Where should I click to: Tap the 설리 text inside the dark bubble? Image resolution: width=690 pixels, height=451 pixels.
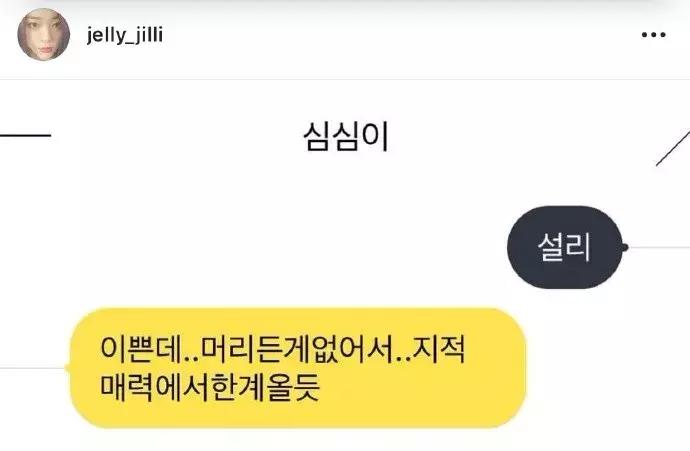pos(564,247)
